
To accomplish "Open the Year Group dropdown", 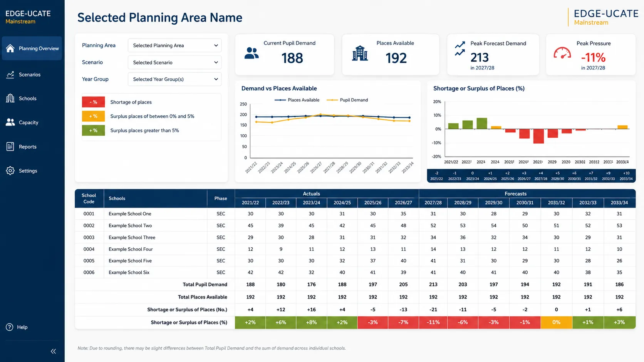I will 174,79.
